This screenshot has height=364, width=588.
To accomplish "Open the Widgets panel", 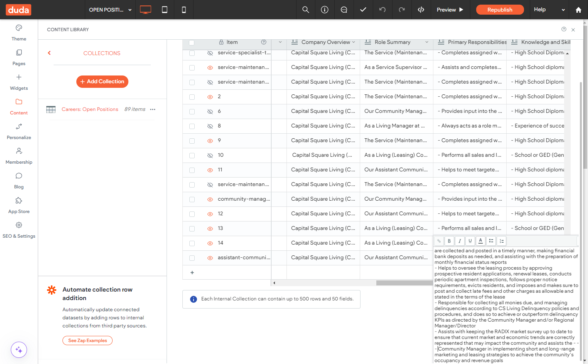I will 19,82.
